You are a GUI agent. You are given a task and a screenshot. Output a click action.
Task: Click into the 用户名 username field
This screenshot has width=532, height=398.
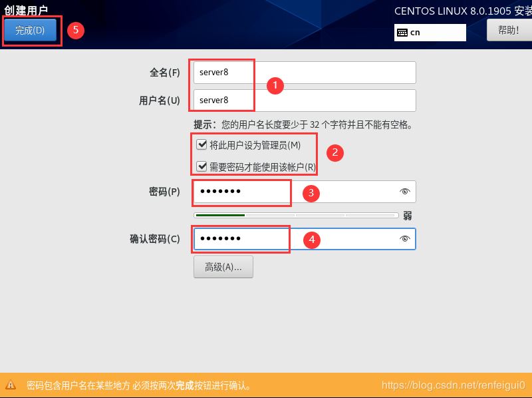pyautogui.click(x=305, y=100)
